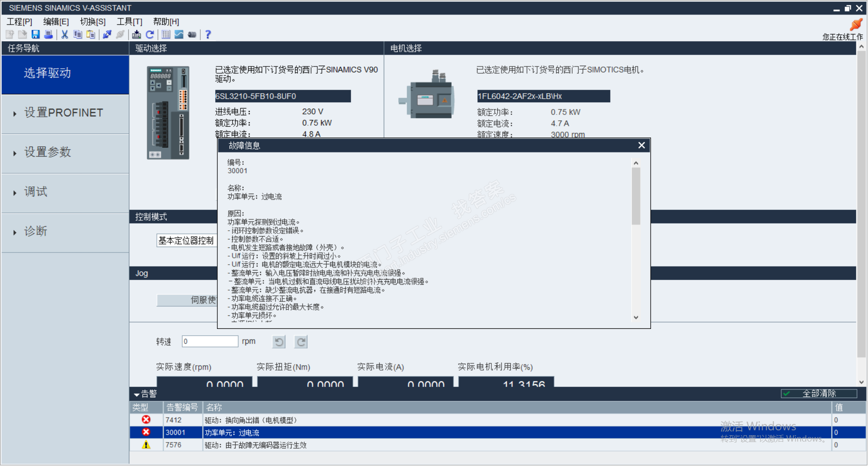Viewport: 868px width, 466px height.
Task: Click the 值 column header
Action: pyautogui.click(x=849, y=408)
